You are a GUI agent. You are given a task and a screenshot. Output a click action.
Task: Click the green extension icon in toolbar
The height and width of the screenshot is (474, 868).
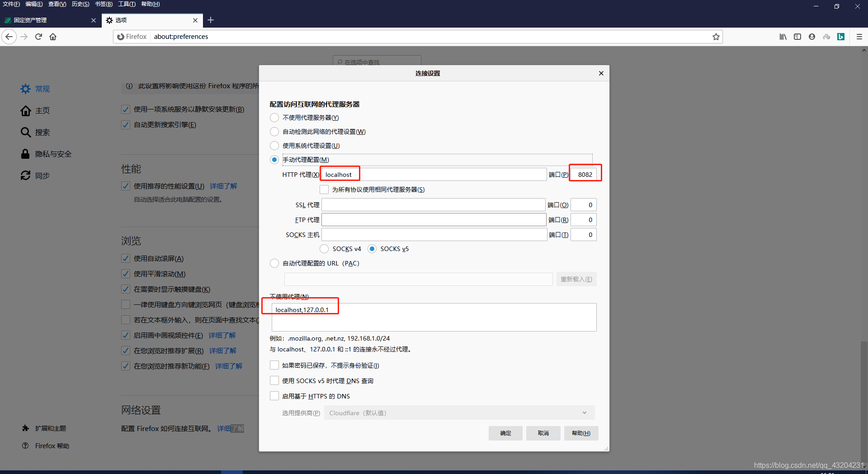[841, 37]
